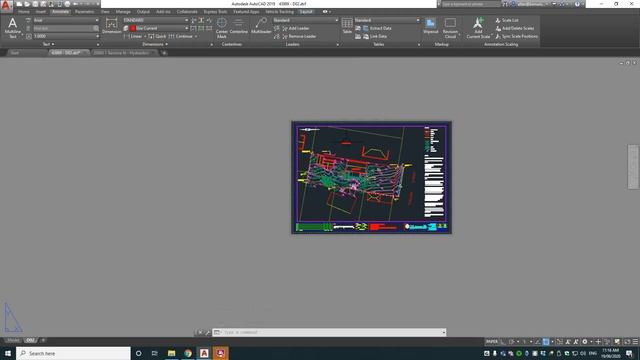
Task: Click Add/Delete Scales
Action: click(x=514, y=28)
